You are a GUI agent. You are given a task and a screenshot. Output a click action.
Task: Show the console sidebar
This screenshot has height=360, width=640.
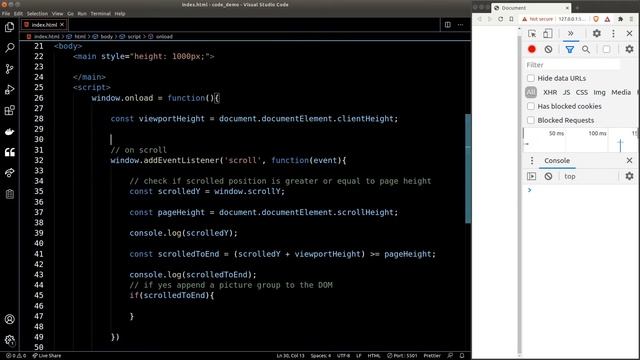[x=531, y=176]
